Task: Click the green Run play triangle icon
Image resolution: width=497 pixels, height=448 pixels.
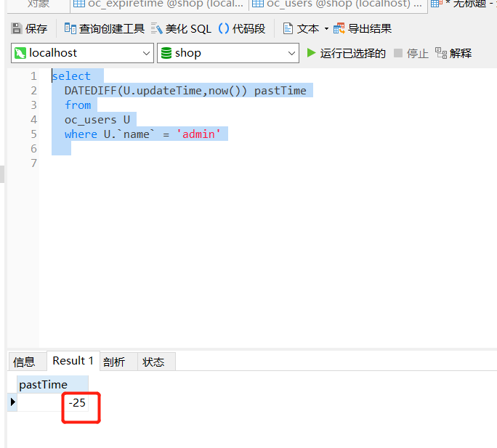Action: point(311,53)
